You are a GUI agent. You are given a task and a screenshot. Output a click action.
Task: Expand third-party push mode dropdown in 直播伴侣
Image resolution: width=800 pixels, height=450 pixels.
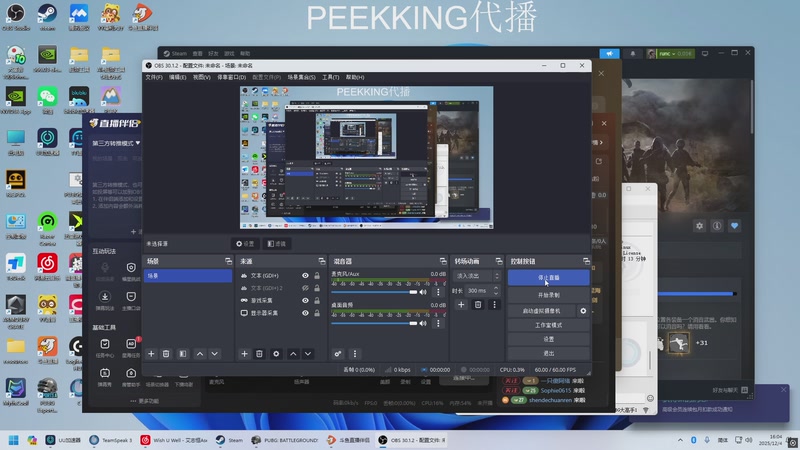tap(116, 143)
